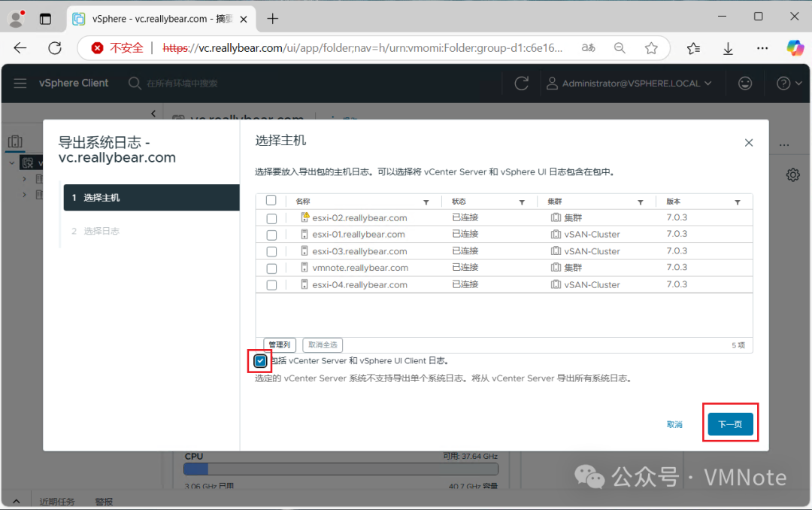Open a new browser tab
This screenshot has height=510, width=812.
pyautogui.click(x=272, y=19)
